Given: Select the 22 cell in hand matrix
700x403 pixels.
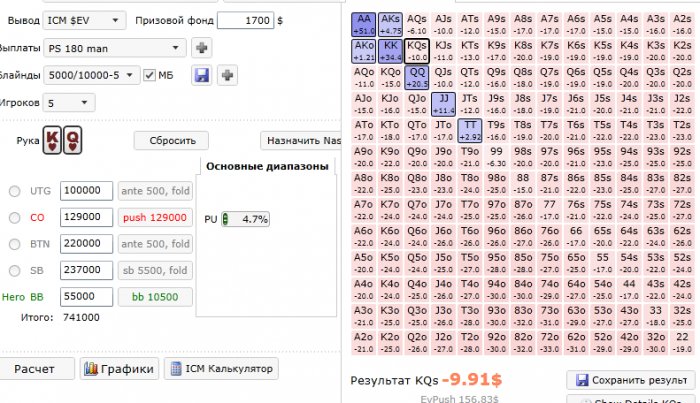Looking at the screenshot, I should (682, 342).
